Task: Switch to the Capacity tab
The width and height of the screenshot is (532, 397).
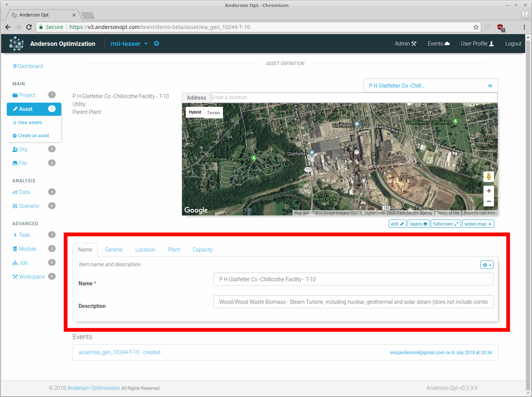Action: 203,250
